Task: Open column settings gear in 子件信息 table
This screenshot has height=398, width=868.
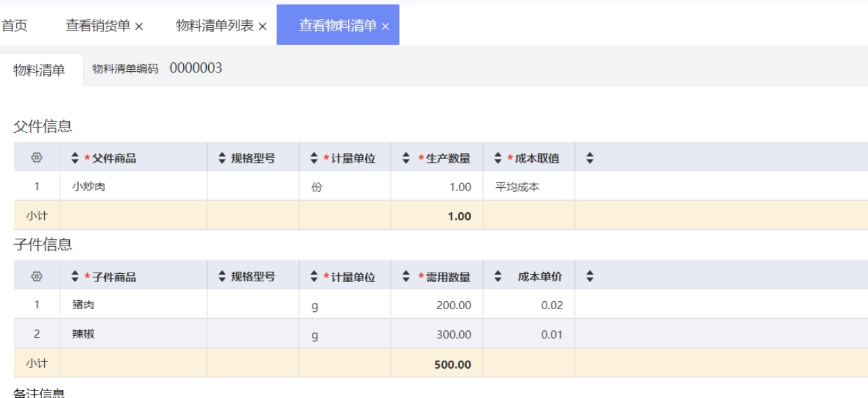Action: click(x=37, y=277)
